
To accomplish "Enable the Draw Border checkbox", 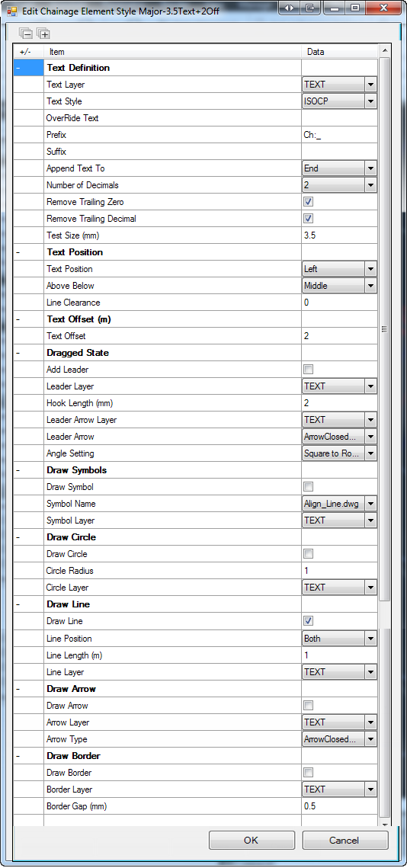I will pos(309,772).
